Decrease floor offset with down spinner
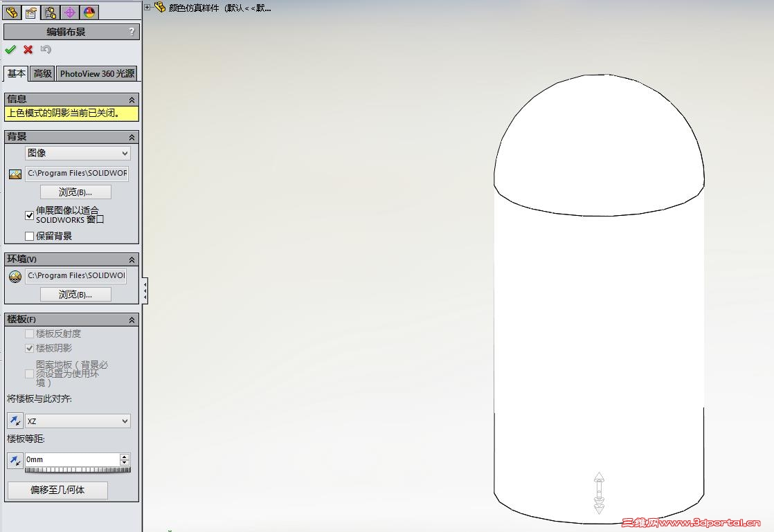This screenshot has height=532, width=774. [x=125, y=463]
